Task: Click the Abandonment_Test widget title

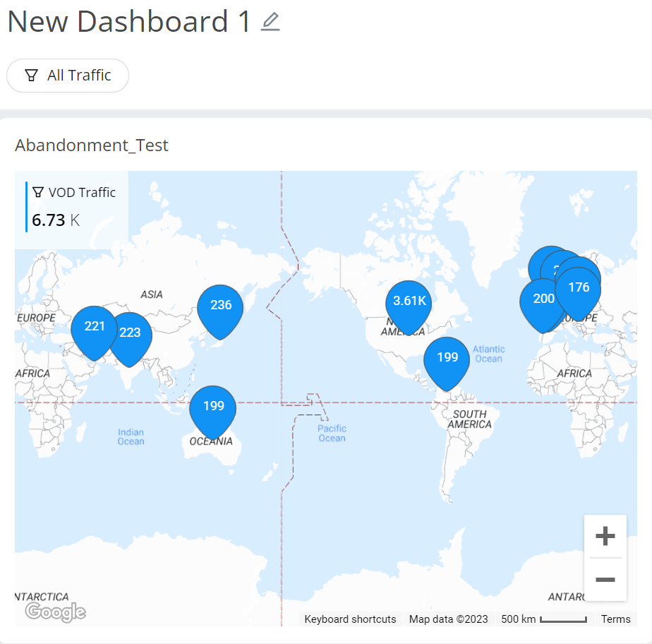Action: pos(92,145)
